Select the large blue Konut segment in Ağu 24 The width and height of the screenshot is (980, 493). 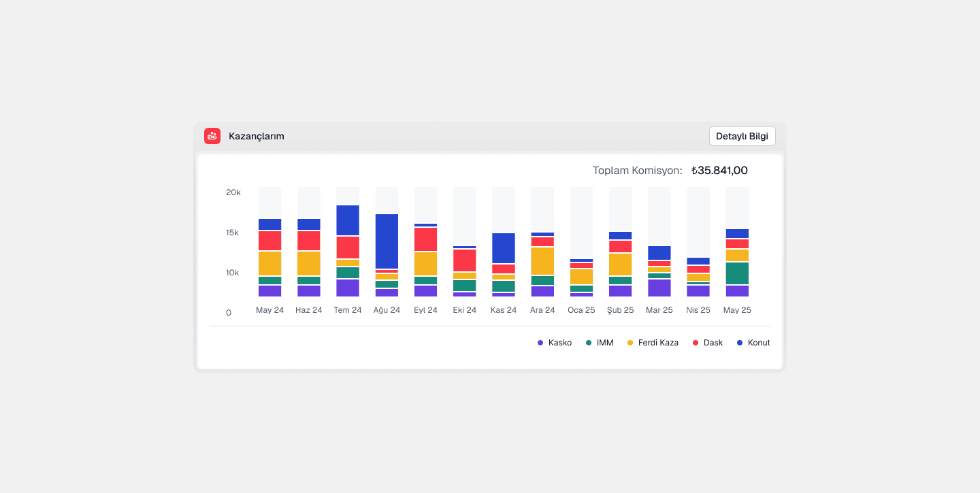click(387, 241)
